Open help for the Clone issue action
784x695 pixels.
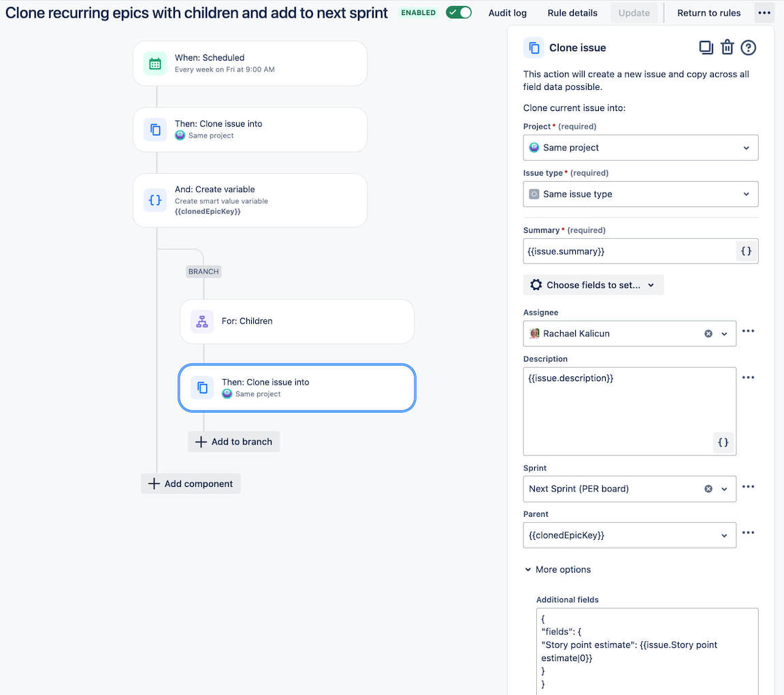click(748, 48)
